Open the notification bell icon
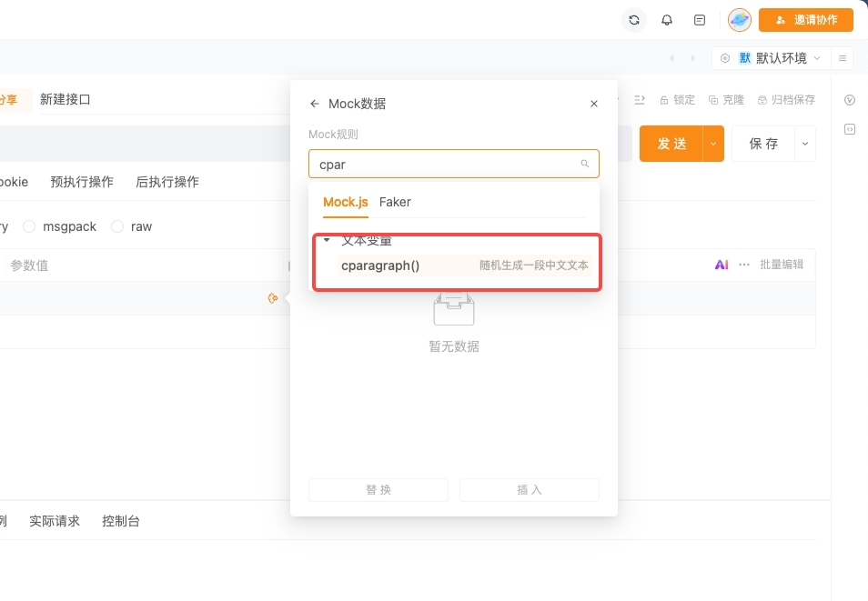 [667, 19]
